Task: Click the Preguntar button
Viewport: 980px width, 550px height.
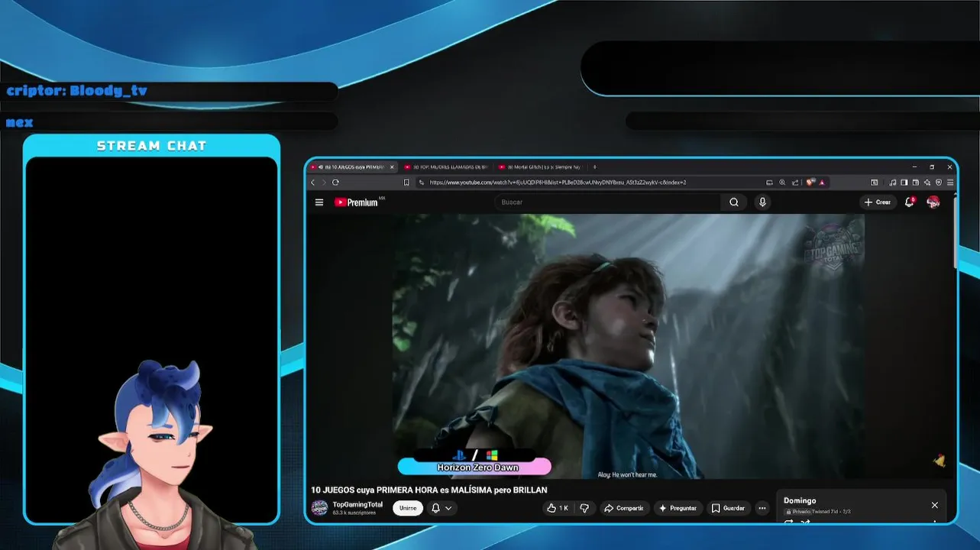Action: 678,508
